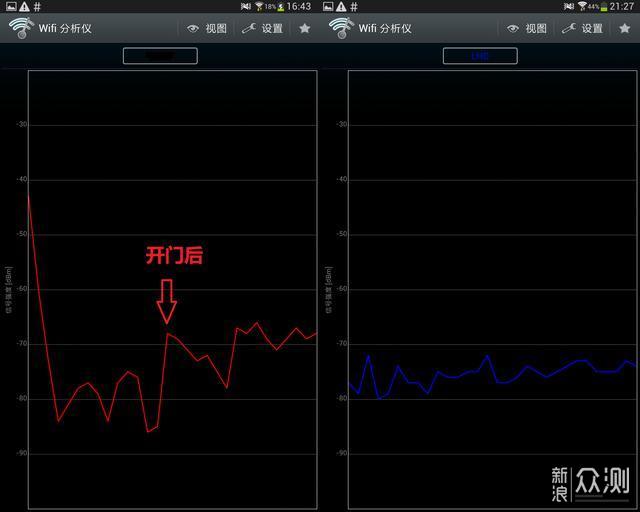This screenshot has height=512, width=640.
Task: Tap the picture notification icon in the right status bar
Action: click(329, 6)
